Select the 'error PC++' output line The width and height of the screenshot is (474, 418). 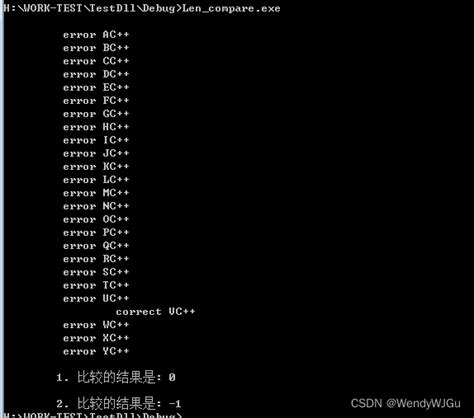pyautogui.click(x=96, y=233)
